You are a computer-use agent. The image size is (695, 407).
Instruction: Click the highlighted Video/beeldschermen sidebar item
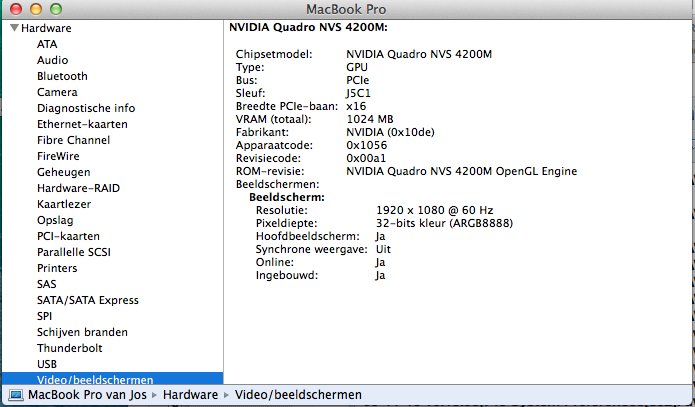[95, 380]
